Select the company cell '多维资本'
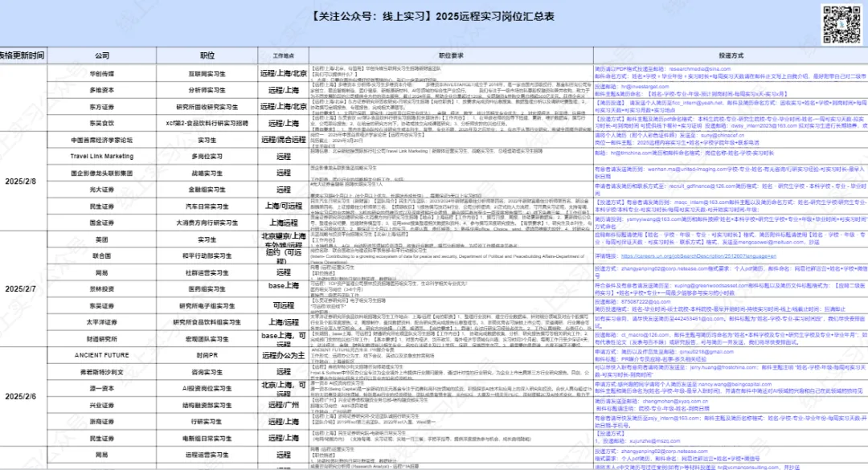This screenshot has height=470, width=868. tap(102, 90)
